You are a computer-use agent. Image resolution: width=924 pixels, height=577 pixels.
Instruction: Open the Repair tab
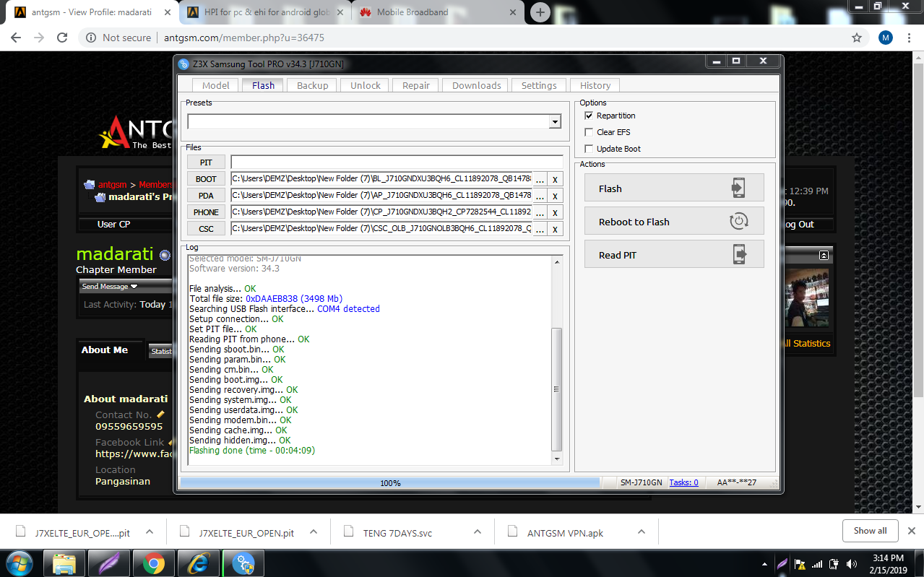point(415,85)
